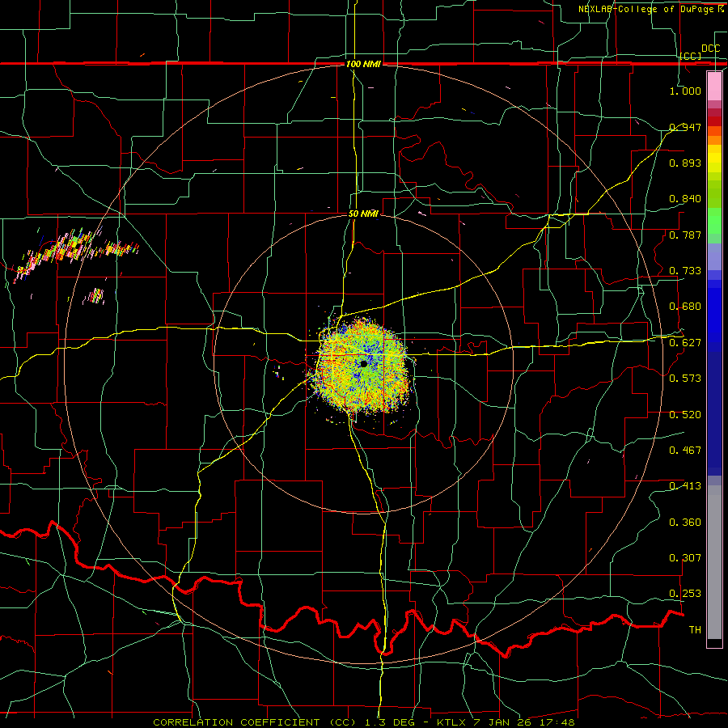Click the 0.840 scale value
Screen dimensions: 728x728
[685, 199]
